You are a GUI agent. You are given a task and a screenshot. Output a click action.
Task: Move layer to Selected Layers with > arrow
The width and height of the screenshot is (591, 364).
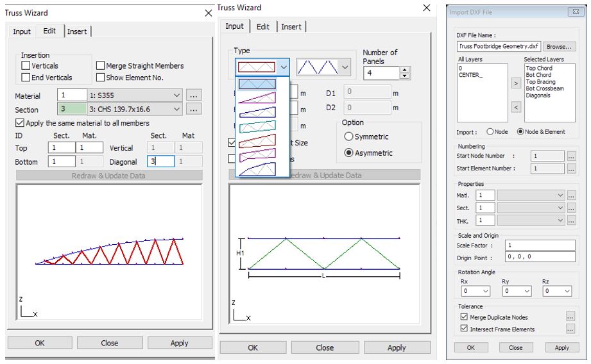pyautogui.click(x=516, y=83)
